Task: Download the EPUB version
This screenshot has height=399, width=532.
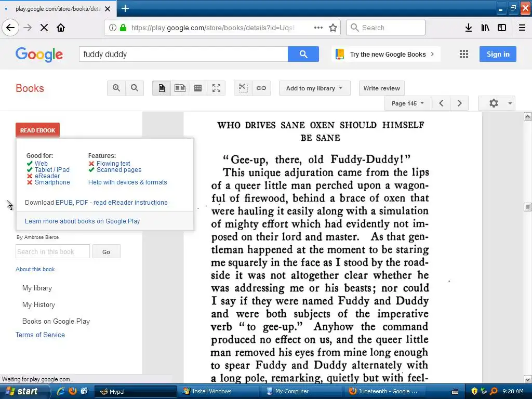Action: 64,203
